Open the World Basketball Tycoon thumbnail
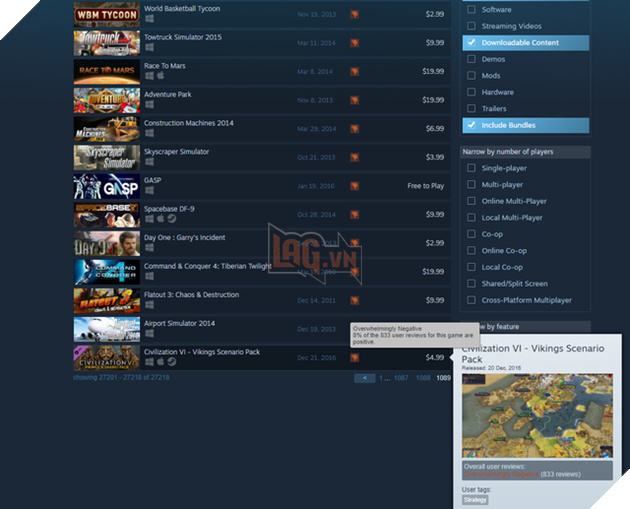This screenshot has height=509, width=630. click(107, 14)
